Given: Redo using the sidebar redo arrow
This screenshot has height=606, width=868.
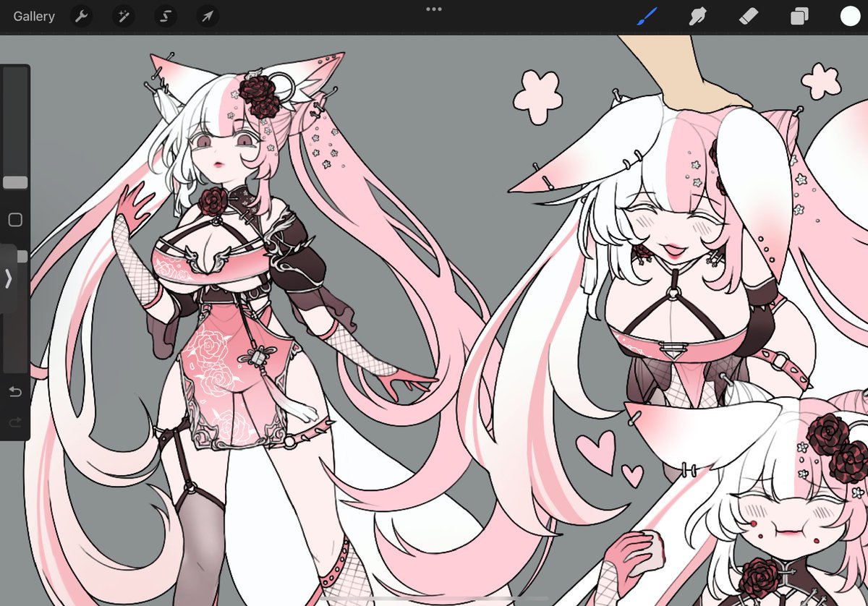Looking at the screenshot, I should click(15, 422).
